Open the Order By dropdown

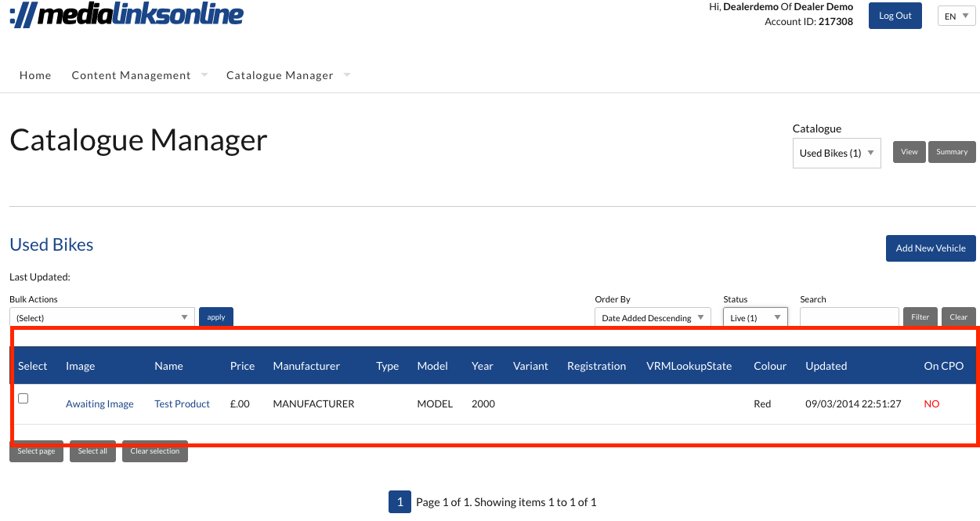[x=652, y=317]
